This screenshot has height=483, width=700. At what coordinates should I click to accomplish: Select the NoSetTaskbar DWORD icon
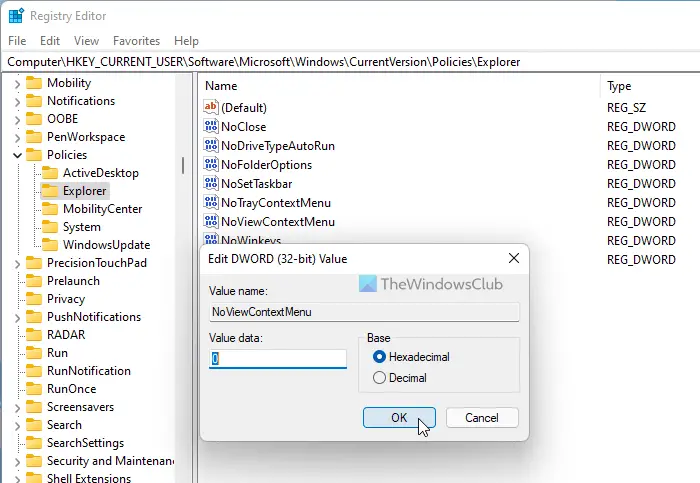[x=211, y=183]
